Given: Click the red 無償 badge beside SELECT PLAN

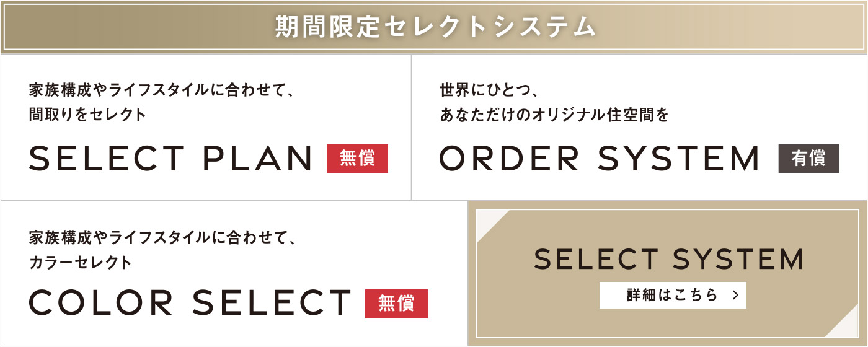Looking at the screenshot, I should point(358,159).
